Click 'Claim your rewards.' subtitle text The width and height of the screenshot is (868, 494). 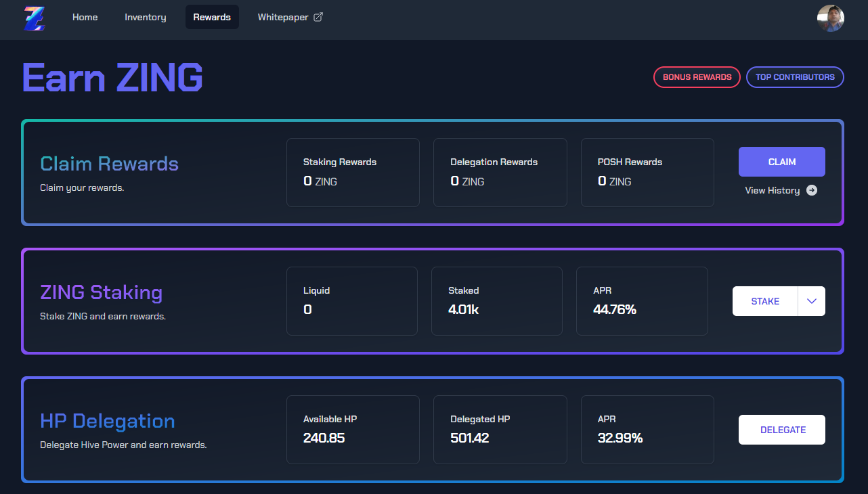(x=82, y=187)
